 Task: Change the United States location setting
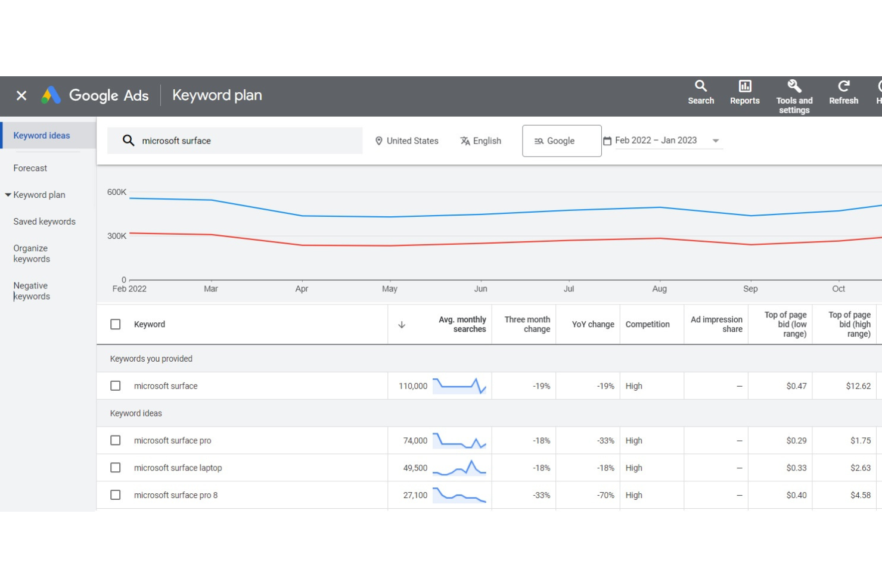pos(407,141)
